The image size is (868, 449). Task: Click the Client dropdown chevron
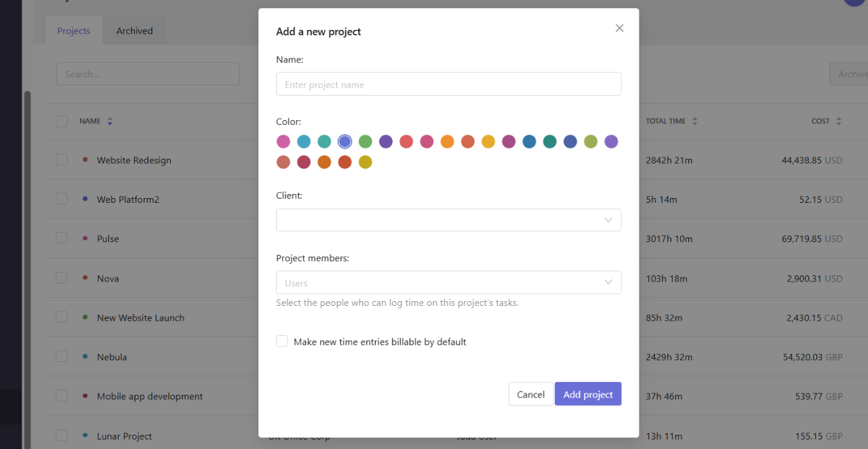pos(608,220)
